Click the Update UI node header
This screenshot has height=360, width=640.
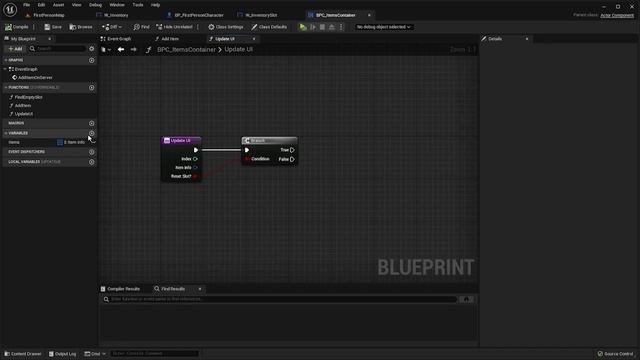(x=181, y=140)
